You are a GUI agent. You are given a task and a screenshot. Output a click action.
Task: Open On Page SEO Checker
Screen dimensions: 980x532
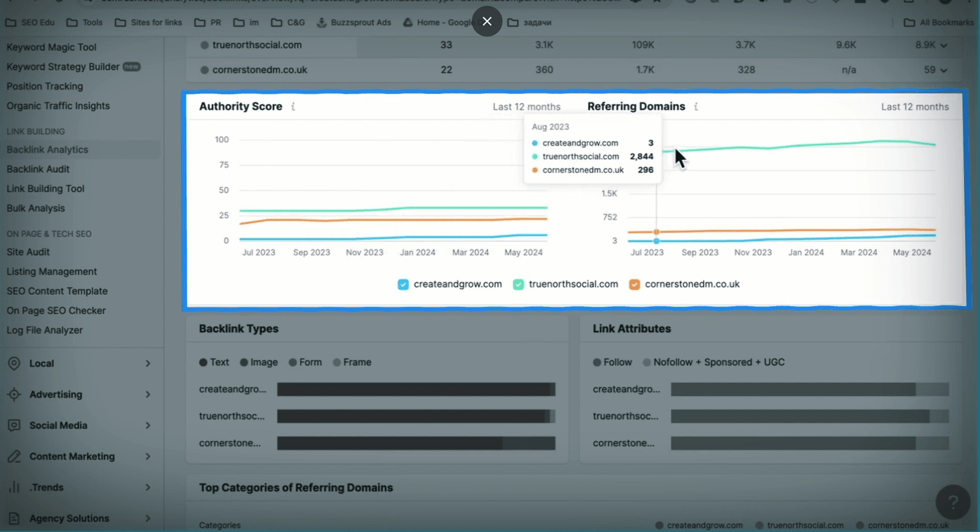[x=56, y=311]
